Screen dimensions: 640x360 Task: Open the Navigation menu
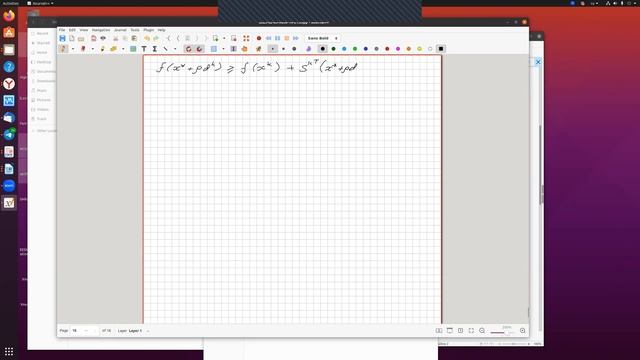coord(101,30)
